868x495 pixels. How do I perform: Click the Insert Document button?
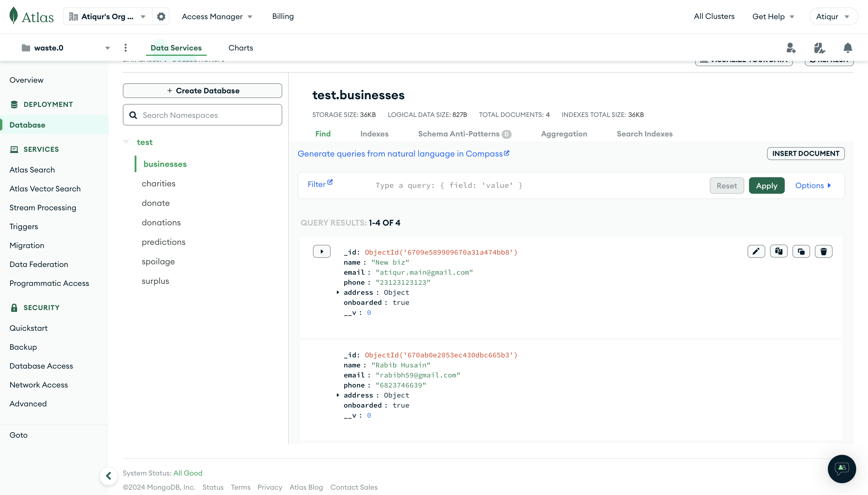click(805, 153)
